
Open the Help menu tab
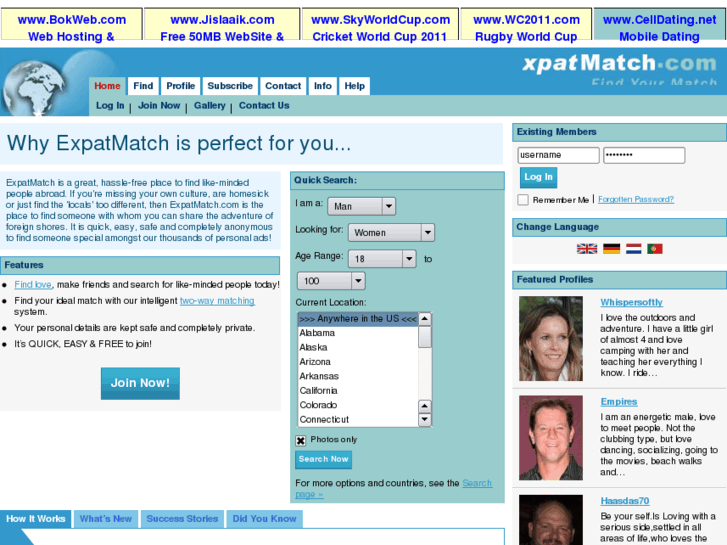coord(355,86)
